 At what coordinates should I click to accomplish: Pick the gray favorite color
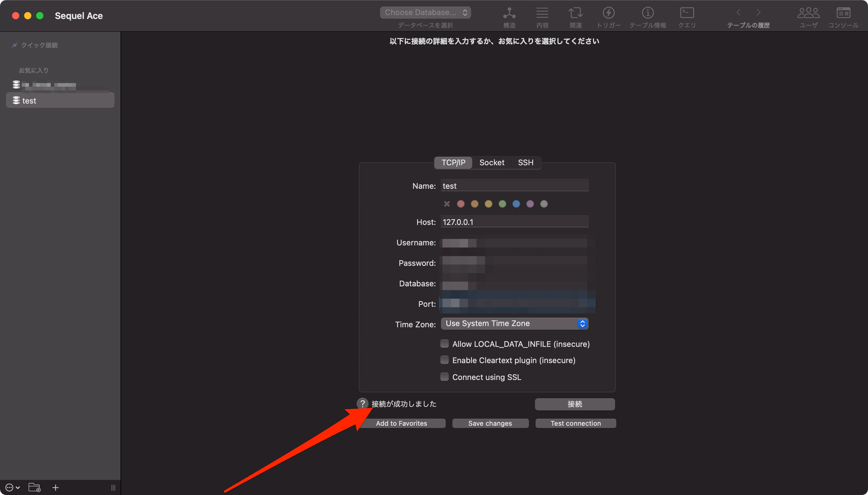544,204
